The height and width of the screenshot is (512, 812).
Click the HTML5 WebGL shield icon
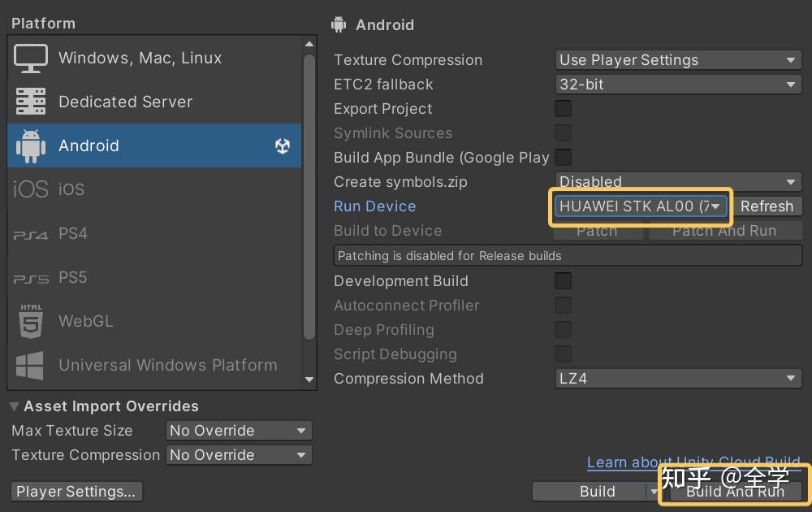pyautogui.click(x=31, y=321)
